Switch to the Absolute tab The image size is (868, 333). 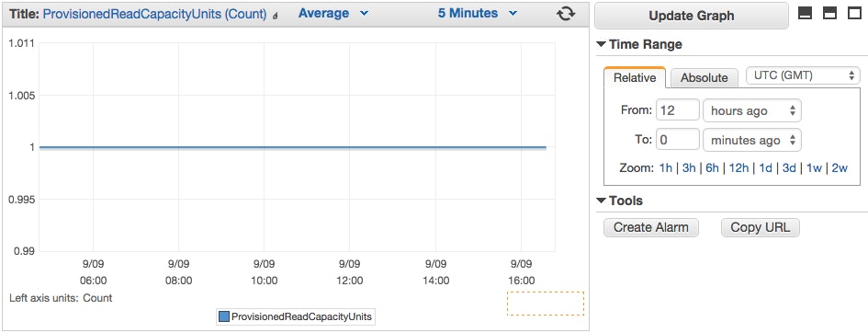(705, 78)
